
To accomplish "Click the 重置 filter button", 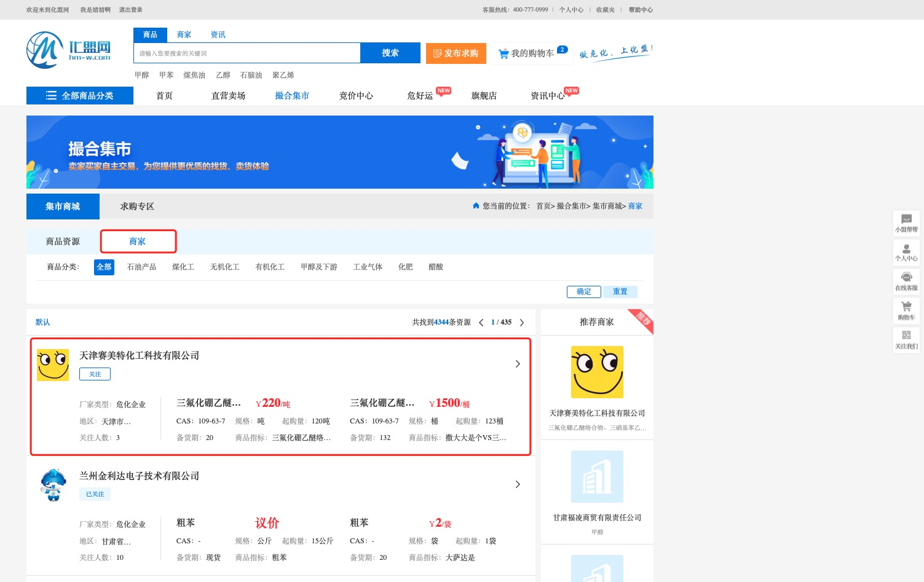I will 620,292.
